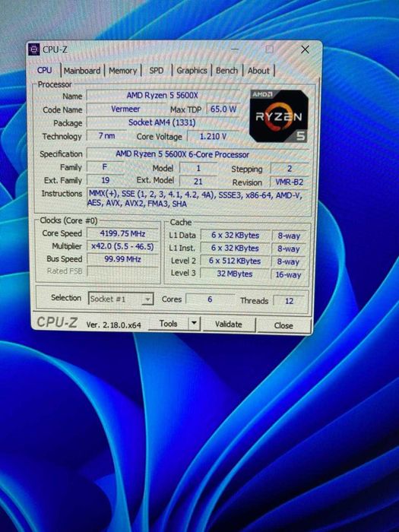Viewport: 399px width, 532px height.
Task: Click the Level 3 value 32 MBytes
Action: [235, 274]
